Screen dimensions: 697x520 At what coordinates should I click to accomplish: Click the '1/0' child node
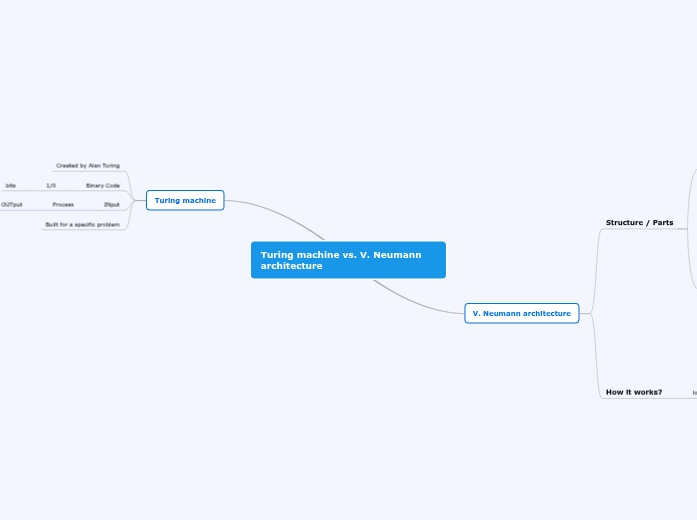[51, 185]
